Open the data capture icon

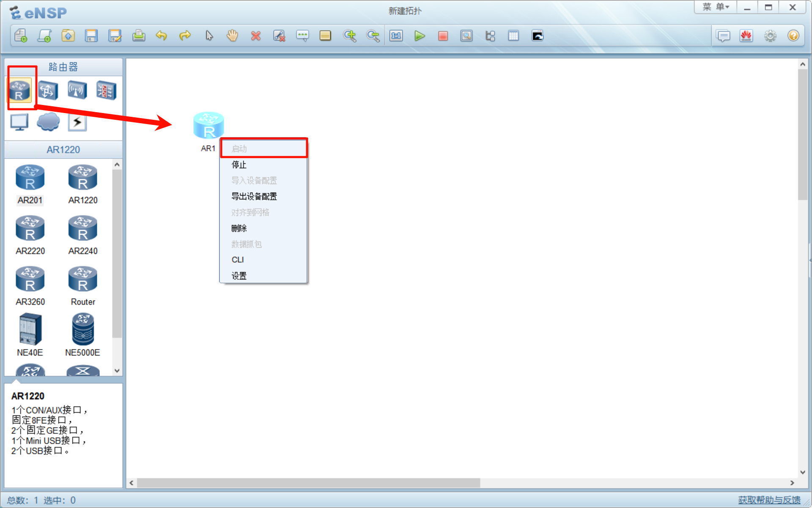[x=466, y=36]
